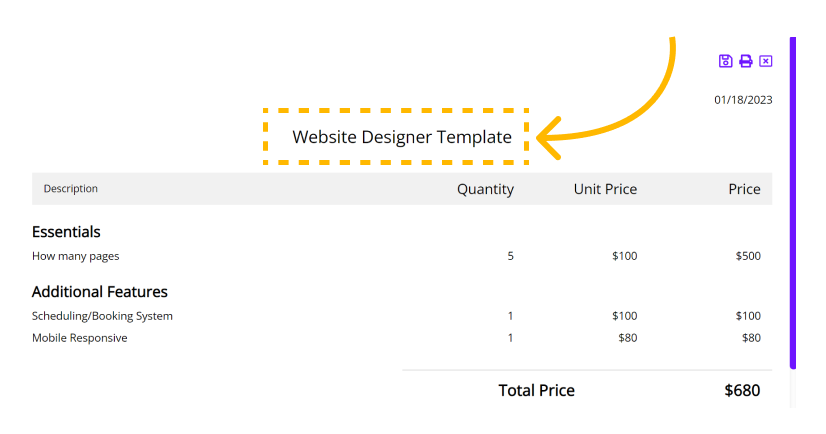
Task: Click the Mobile Responsive line item
Action: click(x=80, y=338)
